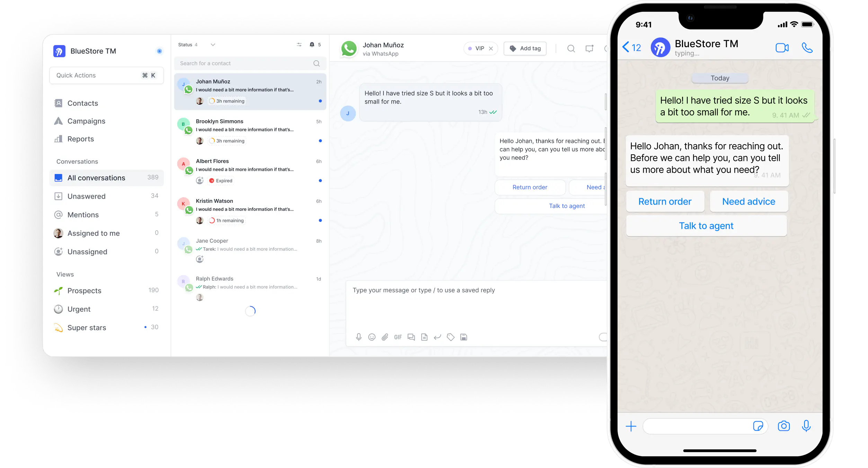The image size is (868, 468).
Task: Click the VIP tag remove button for Johan
Action: [x=490, y=49]
